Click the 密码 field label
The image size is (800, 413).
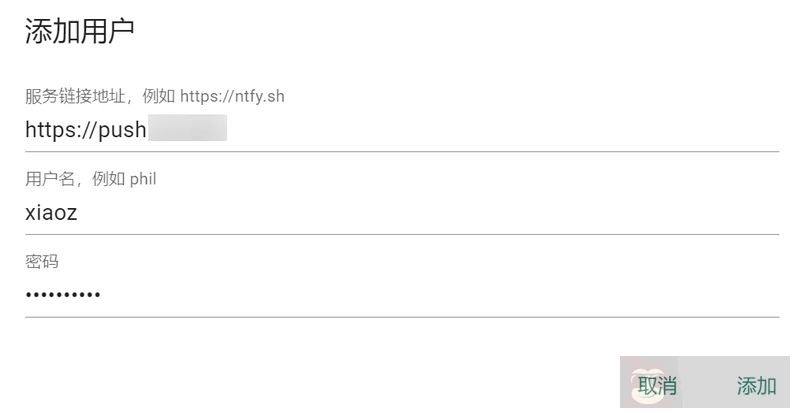click(x=42, y=262)
